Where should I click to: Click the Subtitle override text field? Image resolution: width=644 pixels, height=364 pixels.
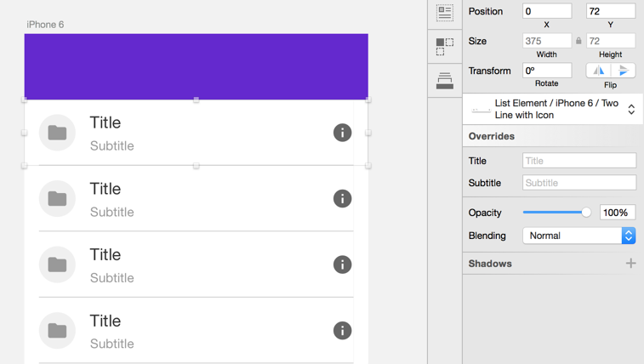(x=578, y=183)
